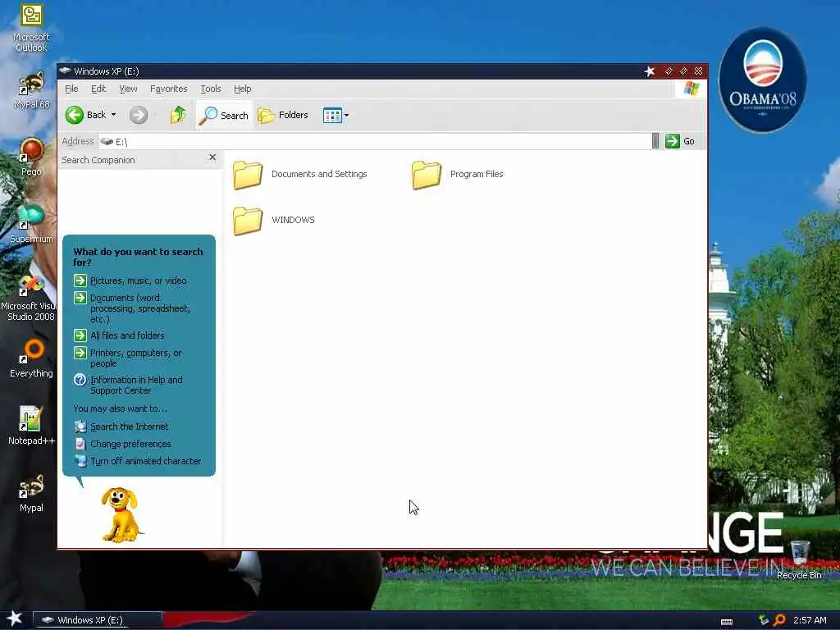Click the Windows flag logo throbber

692,89
